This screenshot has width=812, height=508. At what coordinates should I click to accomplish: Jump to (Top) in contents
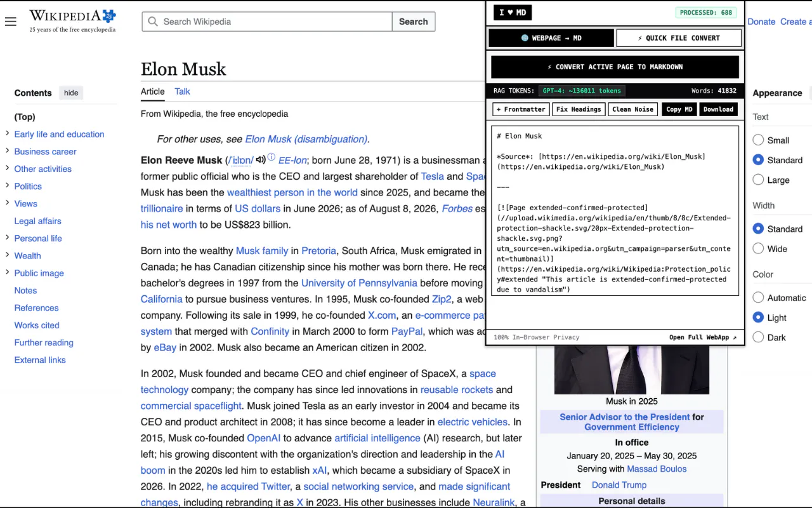(25, 117)
